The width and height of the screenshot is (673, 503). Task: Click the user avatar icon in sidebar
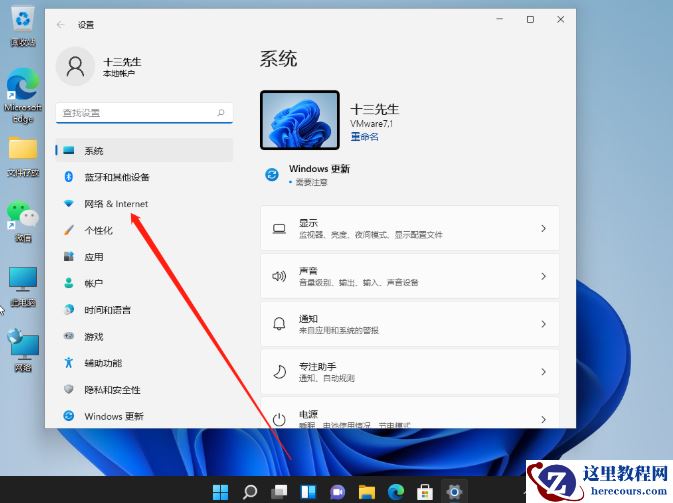(76, 67)
